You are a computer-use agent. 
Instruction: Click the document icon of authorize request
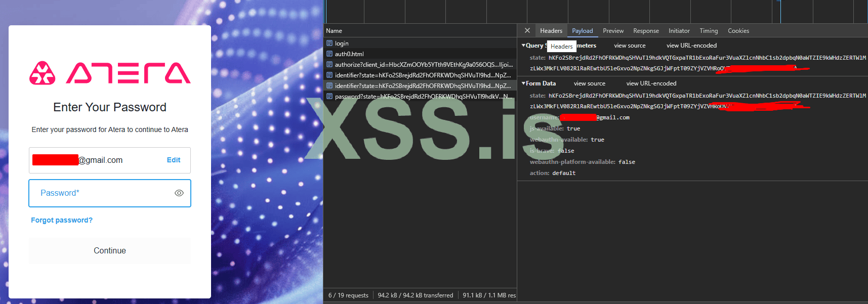pos(329,65)
